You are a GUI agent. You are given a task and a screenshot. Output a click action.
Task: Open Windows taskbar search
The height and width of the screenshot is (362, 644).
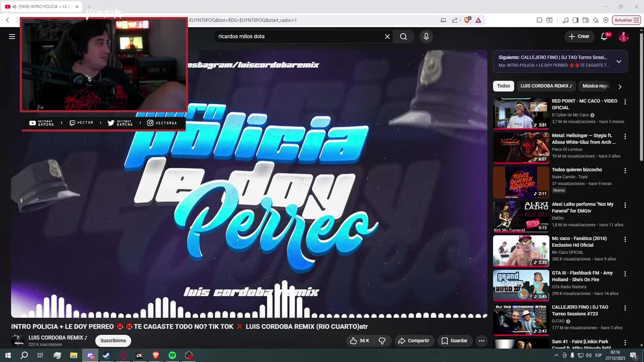point(24,355)
